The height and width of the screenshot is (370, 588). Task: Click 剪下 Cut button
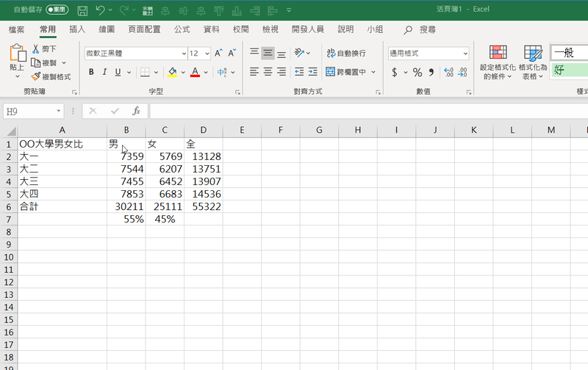(x=44, y=48)
